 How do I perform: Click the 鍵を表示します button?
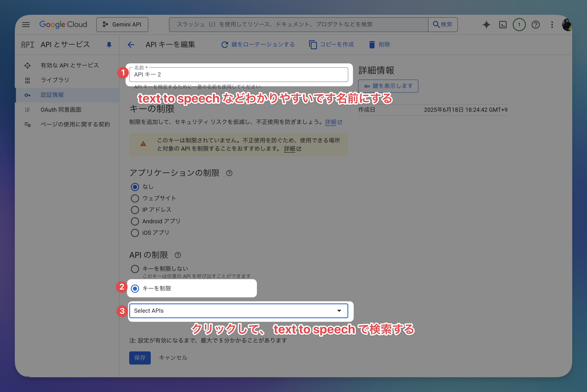pyautogui.click(x=388, y=86)
